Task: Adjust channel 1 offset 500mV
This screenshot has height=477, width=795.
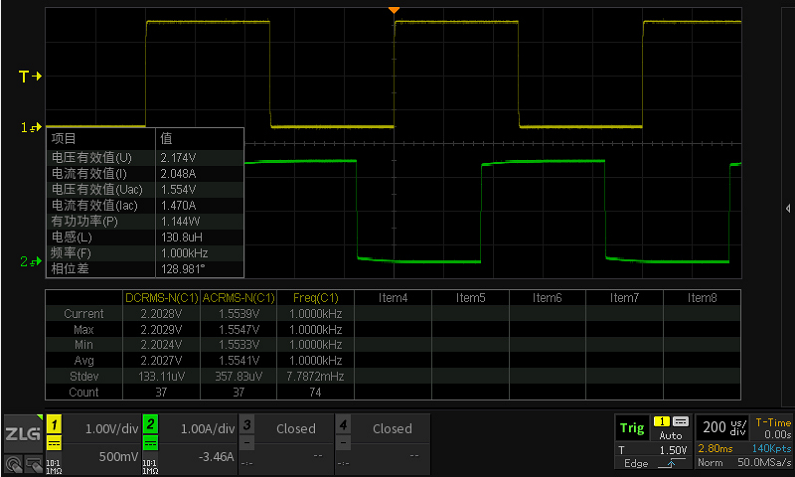Action: [x=118, y=457]
